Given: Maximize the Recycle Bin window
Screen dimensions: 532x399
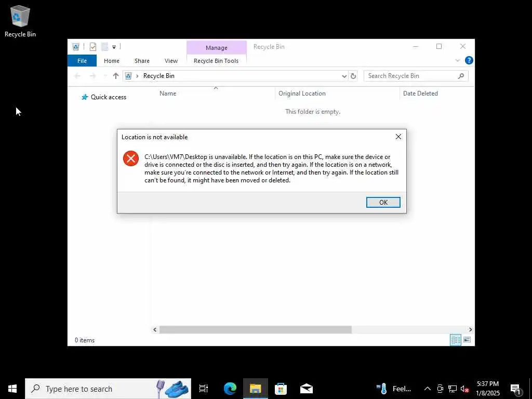Looking at the screenshot, I should [x=439, y=46].
